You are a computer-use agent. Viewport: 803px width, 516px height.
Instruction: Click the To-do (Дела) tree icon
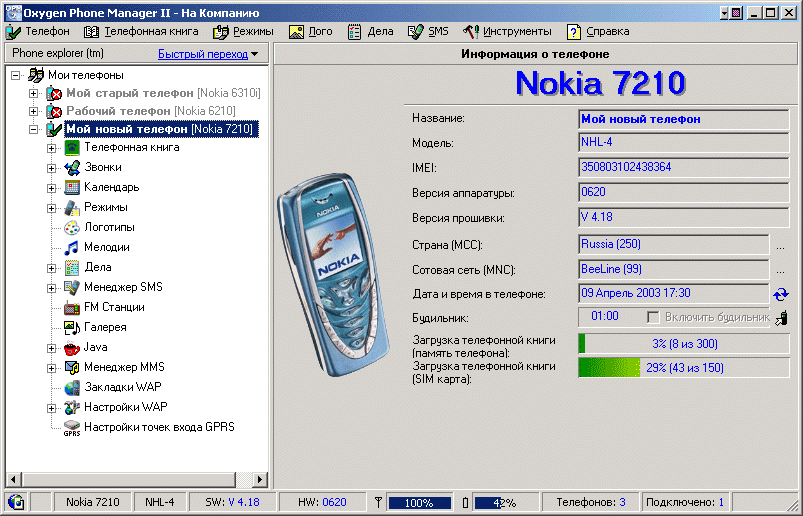click(x=72, y=267)
